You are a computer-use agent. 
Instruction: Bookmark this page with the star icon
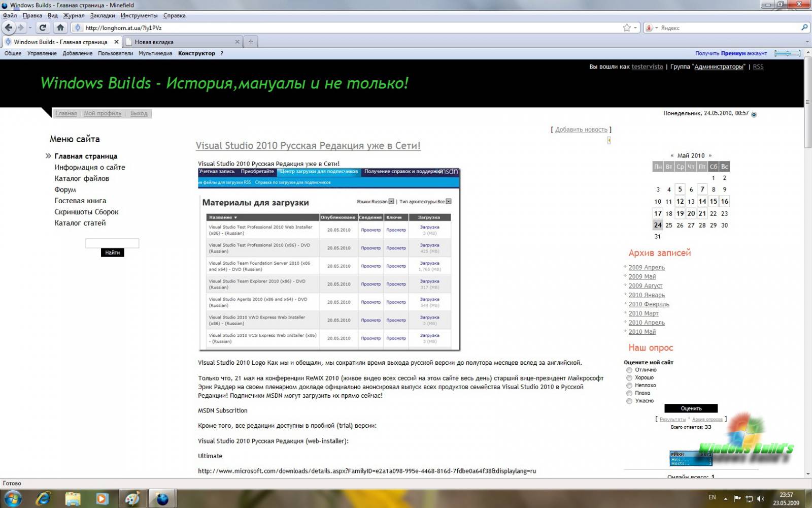tap(627, 28)
